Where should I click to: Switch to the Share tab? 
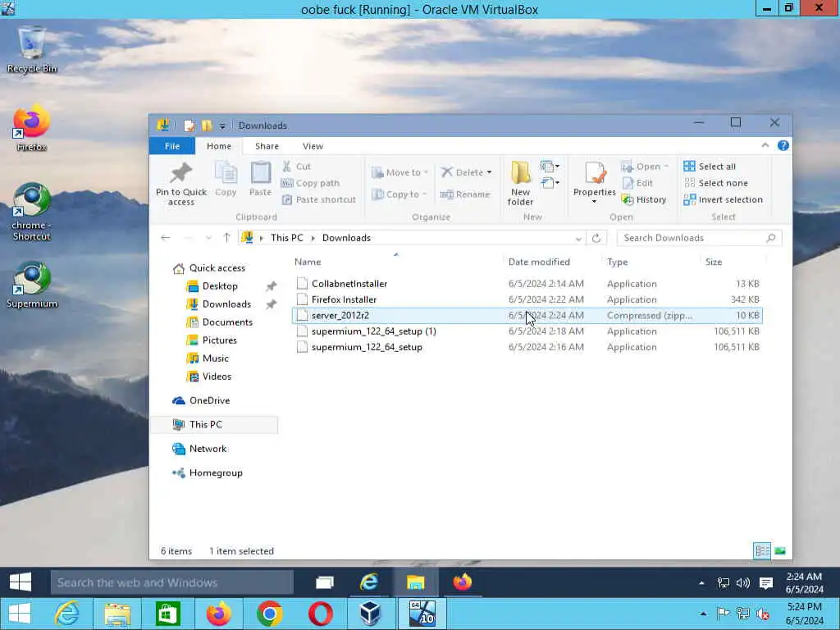point(267,146)
